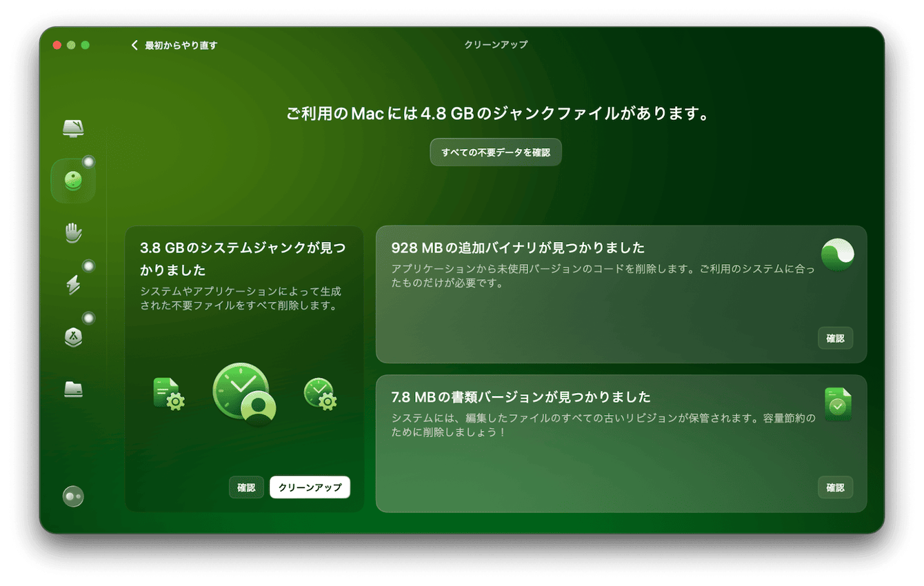Click the 3.8 GB system junk heading

pyautogui.click(x=243, y=259)
